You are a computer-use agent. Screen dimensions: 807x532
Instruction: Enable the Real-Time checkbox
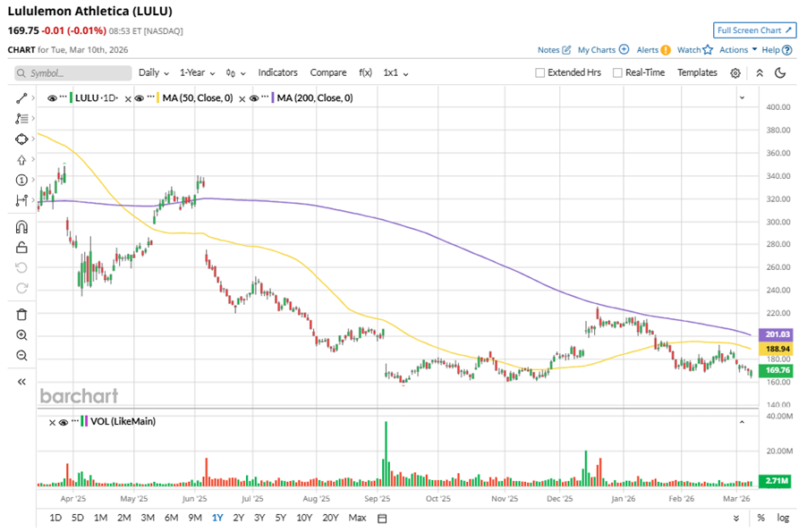tap(617, 73)
